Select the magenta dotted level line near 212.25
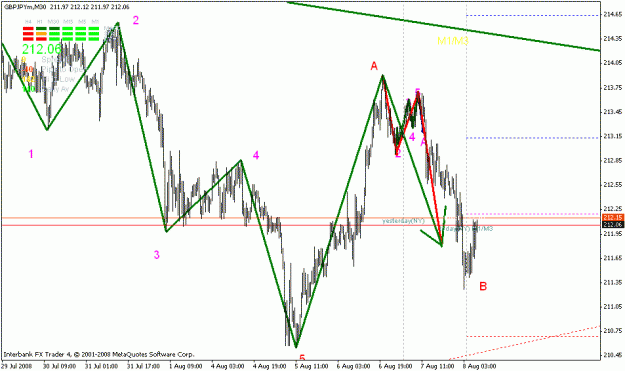625x371 pixels. click(533, 214)
